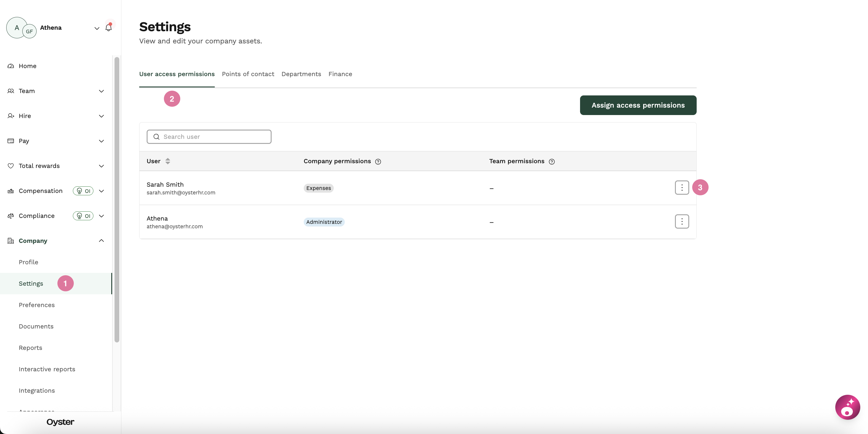Image resolution: width=868 pixels, height=434 pixels.
Task: Click the Sarah Smith user name
Action: coord(165,185)
